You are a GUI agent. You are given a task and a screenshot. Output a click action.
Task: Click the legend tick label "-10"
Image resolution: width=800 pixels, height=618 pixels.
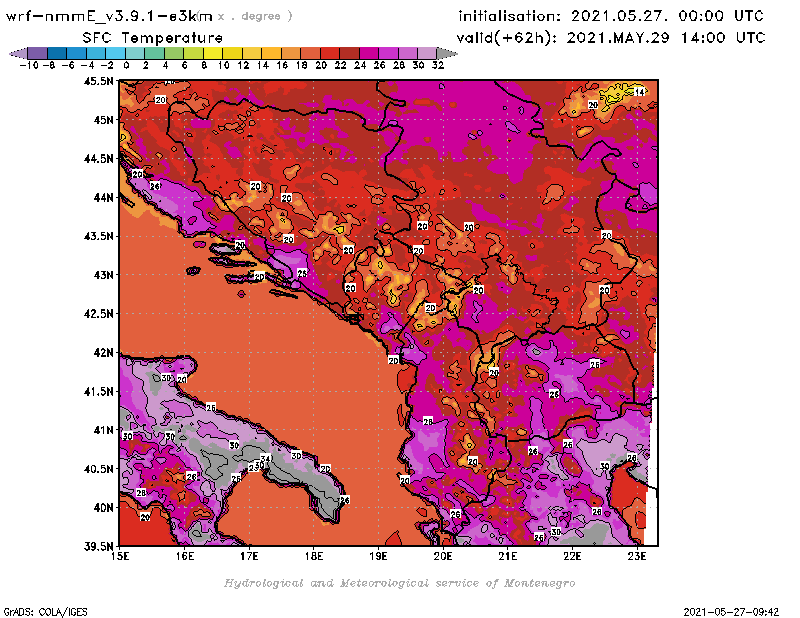tap(29, 65)
